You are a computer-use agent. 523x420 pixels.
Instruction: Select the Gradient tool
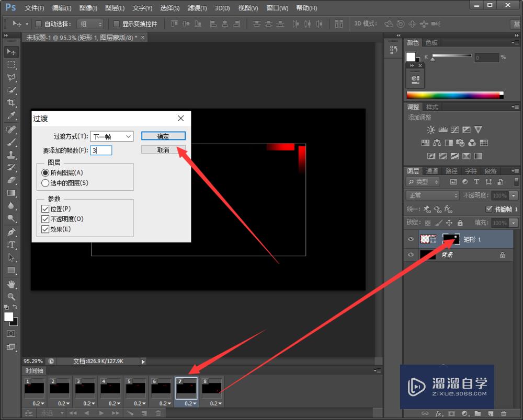coord(11,193)
